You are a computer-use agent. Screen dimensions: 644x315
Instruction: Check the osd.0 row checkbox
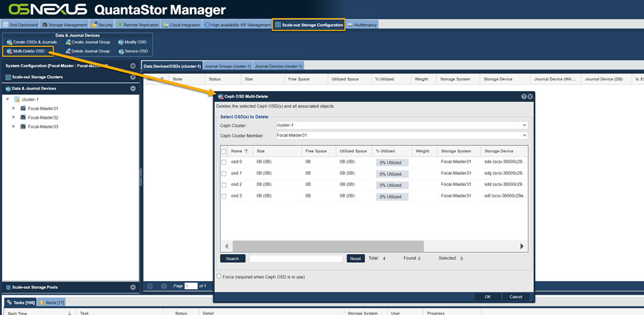224,162
